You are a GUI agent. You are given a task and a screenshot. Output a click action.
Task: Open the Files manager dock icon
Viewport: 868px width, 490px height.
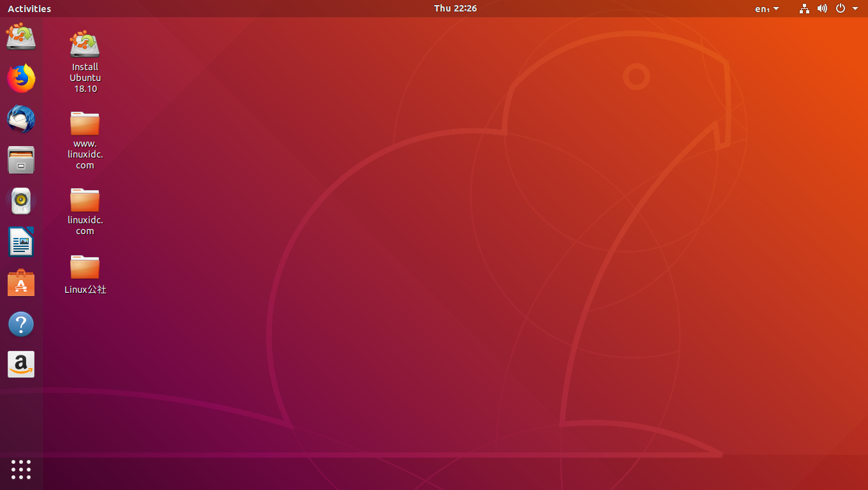(21, 160)
